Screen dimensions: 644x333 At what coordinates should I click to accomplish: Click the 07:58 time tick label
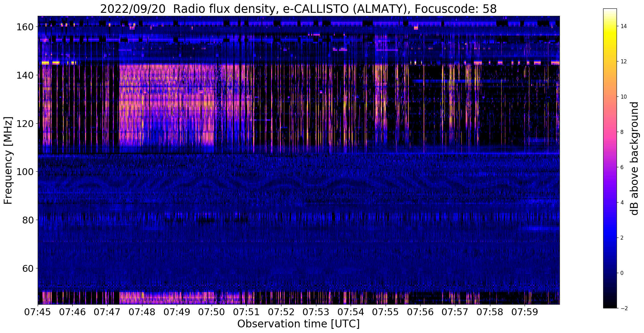point(490,312)
